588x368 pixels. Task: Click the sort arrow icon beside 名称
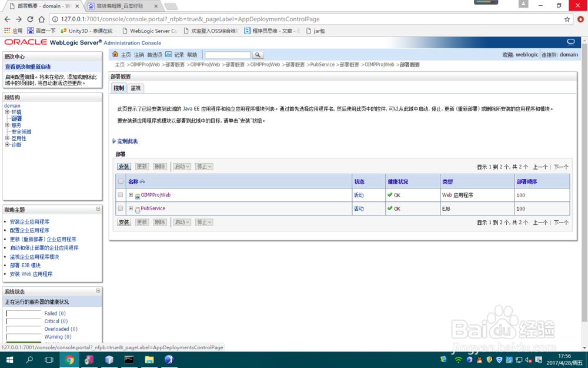coord(142,182)
